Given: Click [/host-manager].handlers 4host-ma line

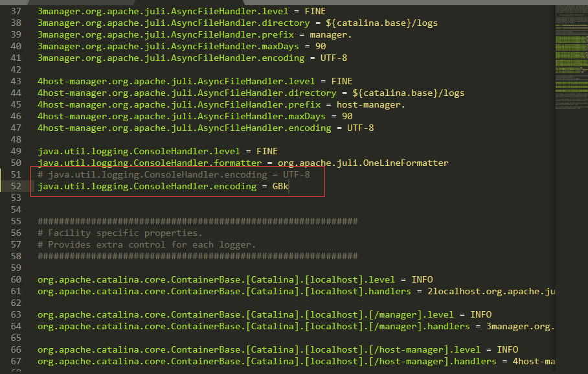Looking at the screenshot, I should (x=296, y=361).
